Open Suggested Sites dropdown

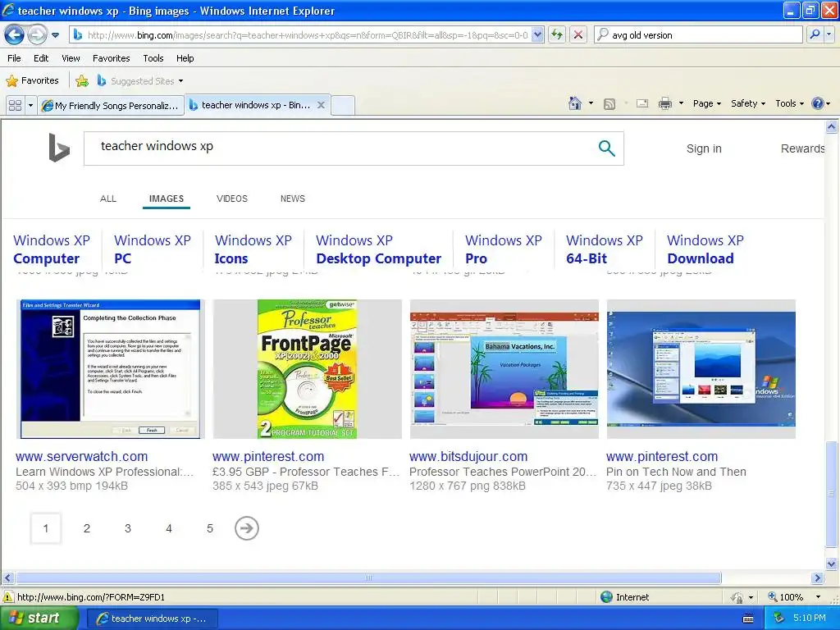pyautogui.click(x=140, y=81)
